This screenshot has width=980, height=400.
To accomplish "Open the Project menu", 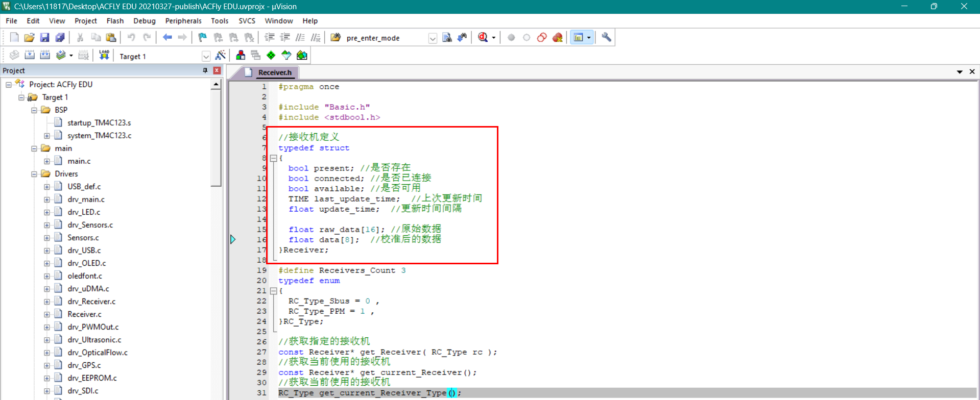I will pyautogui.click(x=85, y=21).
